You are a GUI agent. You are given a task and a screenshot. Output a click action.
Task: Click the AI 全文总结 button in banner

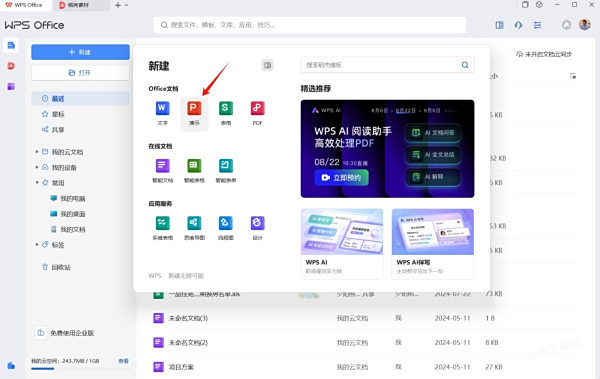(x=433, y=155)
